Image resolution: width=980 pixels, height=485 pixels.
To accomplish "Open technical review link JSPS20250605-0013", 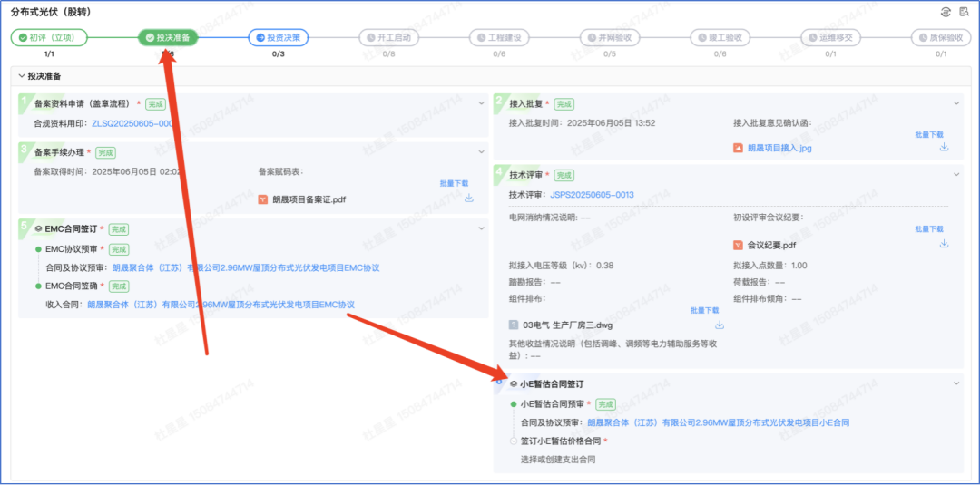I will pos(592,195).
